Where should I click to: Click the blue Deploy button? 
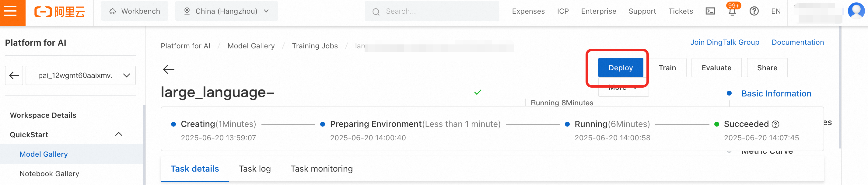click(620, 68)
